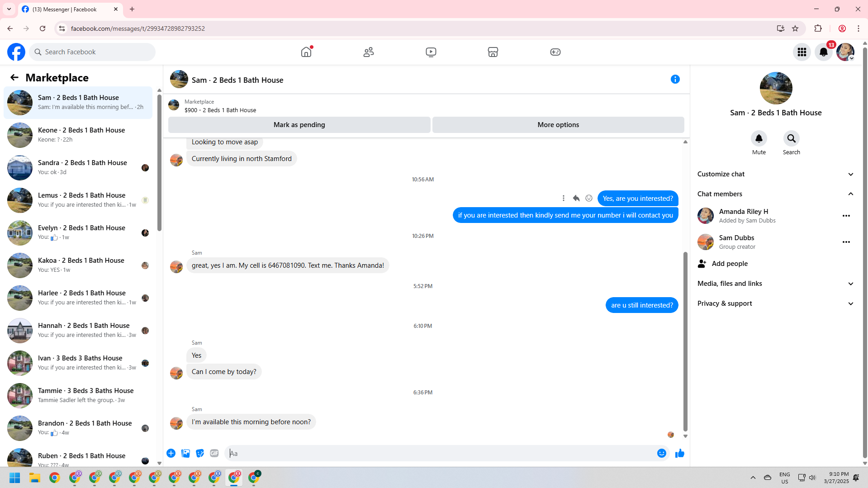This screenshot has width=868, height=488.
Task: Reload the page
Action: (x=43, y=28)
